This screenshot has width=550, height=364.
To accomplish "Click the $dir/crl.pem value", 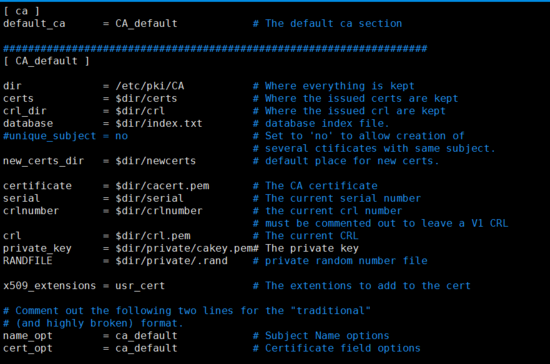I will 153,236.
